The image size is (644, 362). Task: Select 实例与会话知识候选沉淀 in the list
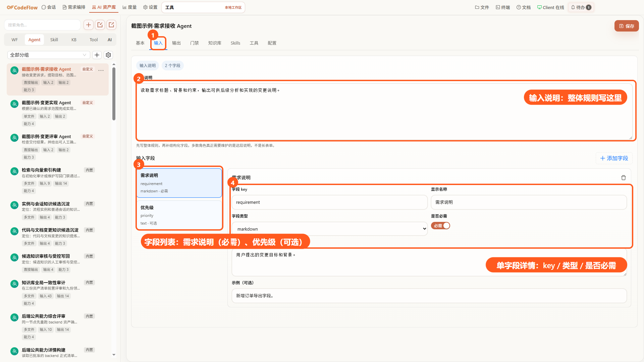[57, 210]
